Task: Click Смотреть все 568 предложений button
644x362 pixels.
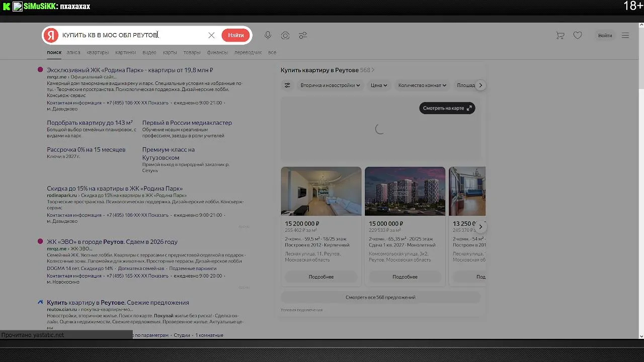Action: click(x=380, y=297)
